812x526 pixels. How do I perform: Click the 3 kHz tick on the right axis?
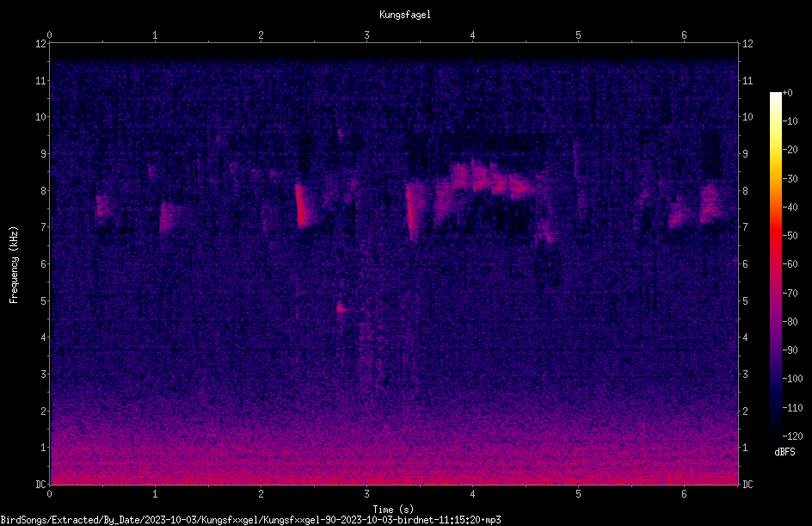[x=746, y=374]
